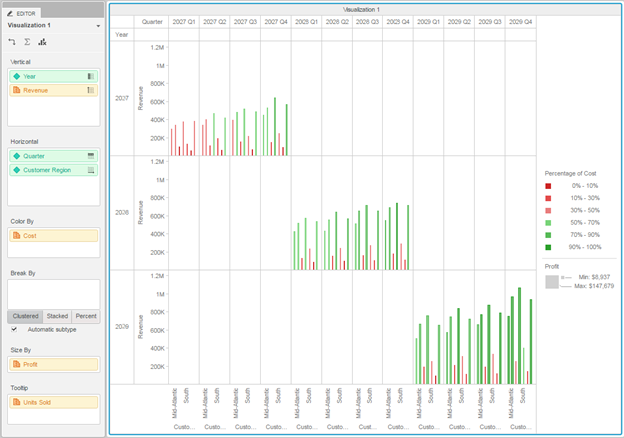Click the chart clear icon in editor toolbar
Image resolution: width=624 pixels, height=438 pixels.
coord(42,42)
